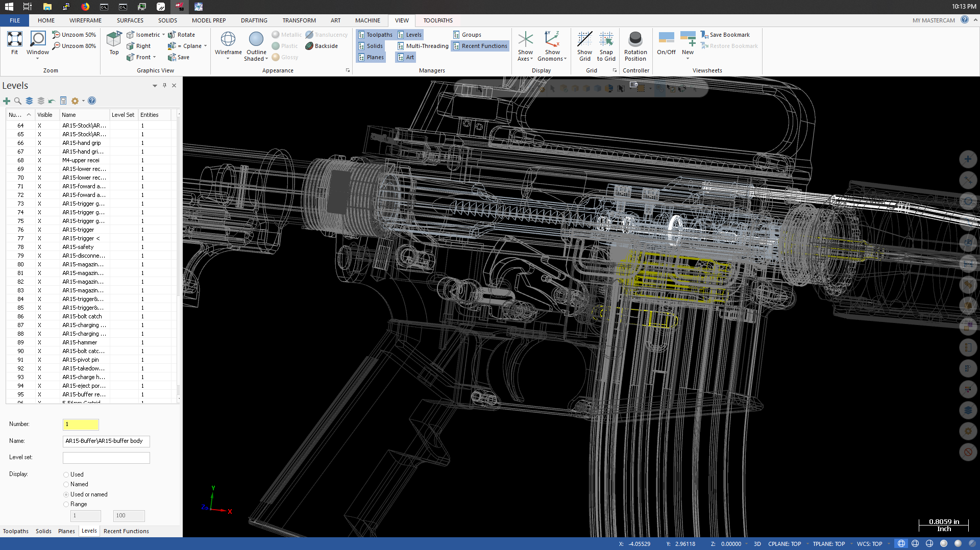Turn all levels on with blue stack icon
This screenshot has width=980, height=550.
tap(29, 101)
